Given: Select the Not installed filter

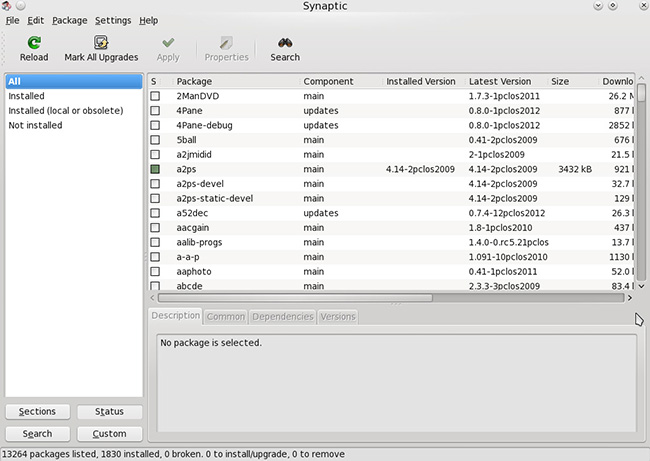Looking at the screenshot, I should (74, 125).
